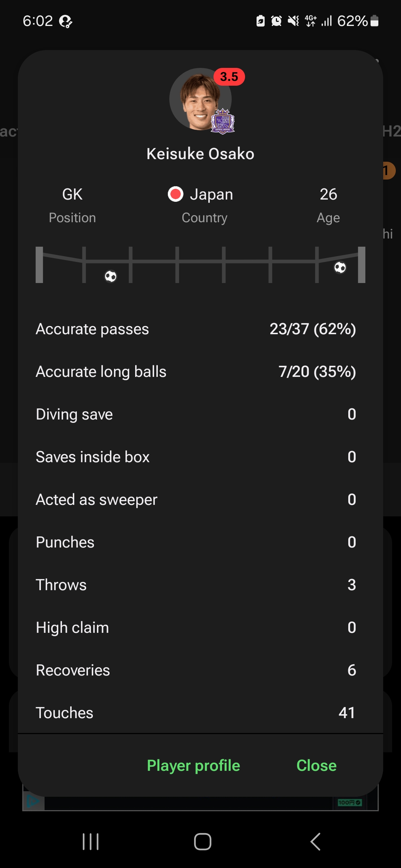The image size is (401, 868).
Task: Tap the ad play icon at bottom
Action: pos(33,801)
